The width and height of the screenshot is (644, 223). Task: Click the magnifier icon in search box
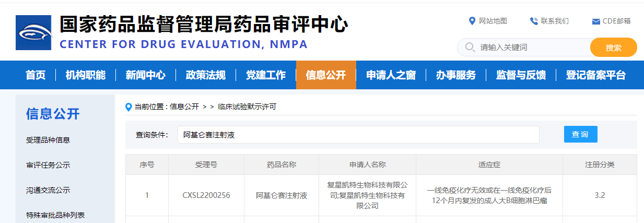pos(470,47)
